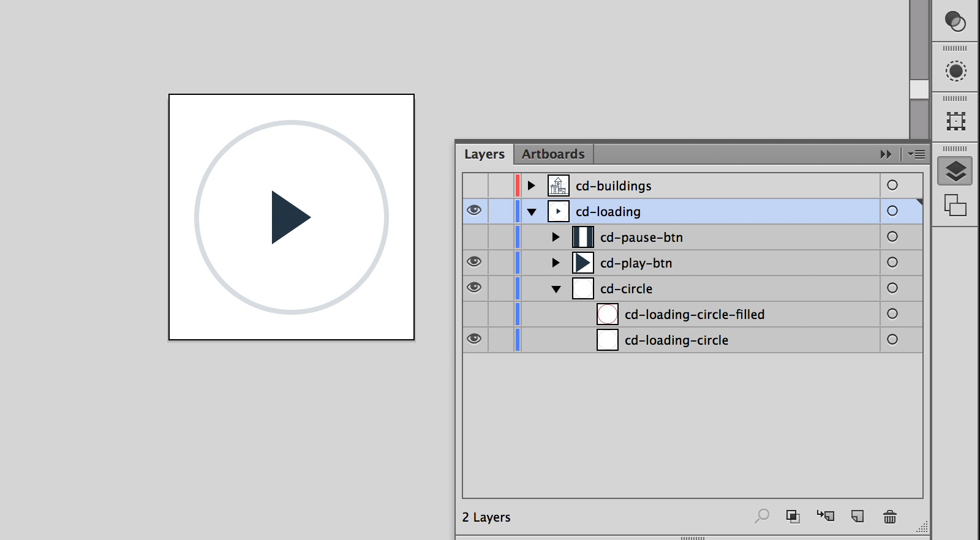Collapse panel with double-arrow icon

[x=886, y=154]
